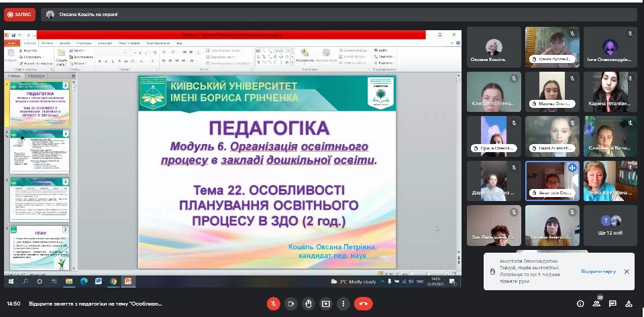This screenshot has height=317, width=644.
Task: Open the Windows notification center icon
Action: 452,281
